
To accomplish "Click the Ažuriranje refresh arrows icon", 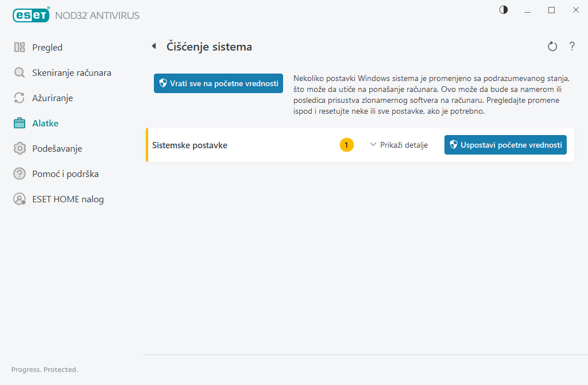I will coord(20,98).
